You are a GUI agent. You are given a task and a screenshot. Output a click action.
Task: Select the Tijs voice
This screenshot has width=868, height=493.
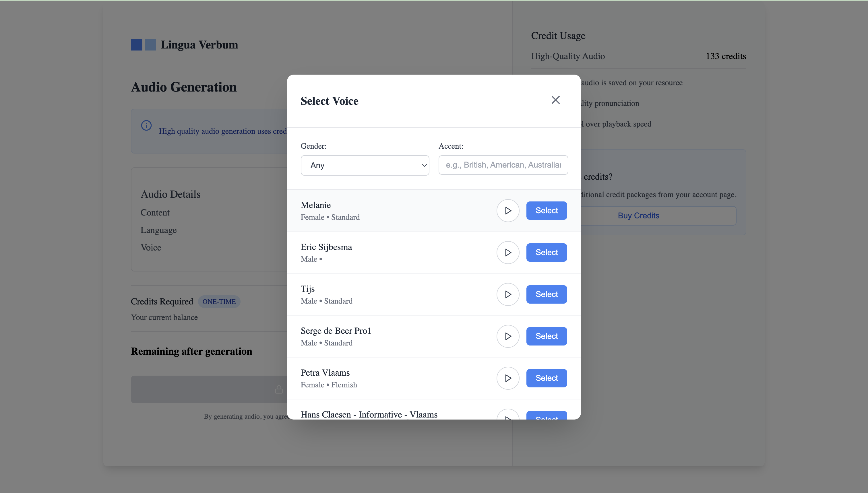(546, 295)
